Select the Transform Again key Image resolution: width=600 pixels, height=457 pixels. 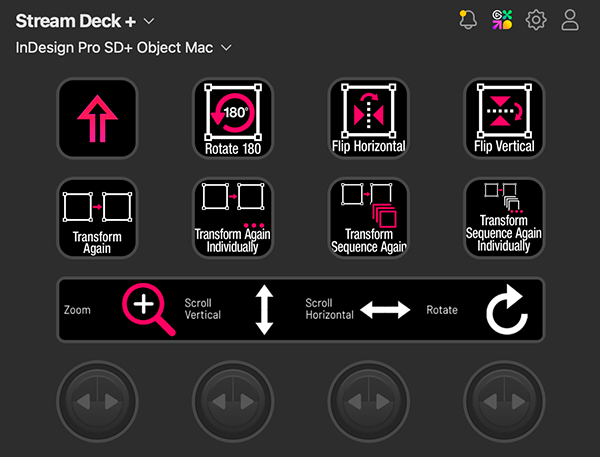(x=97, y=218)
